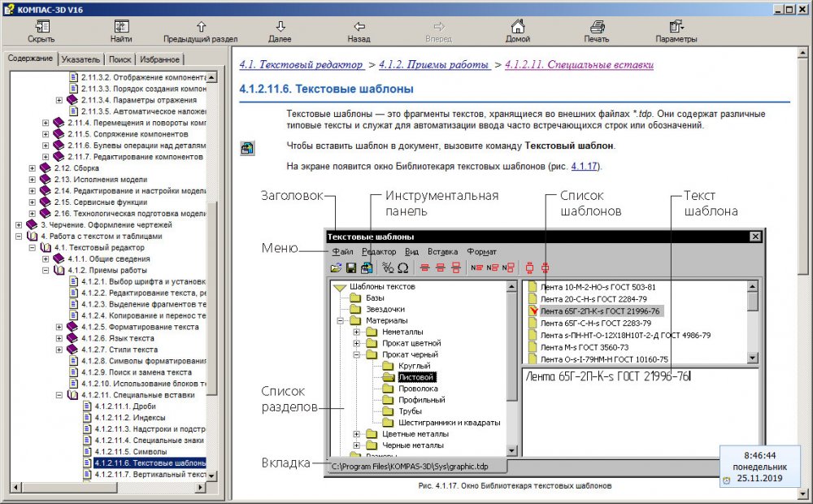Collapse 4. Работа с текстом и таблицами
This screenshot has width=813, height=504.
click(x=19, y=237)
